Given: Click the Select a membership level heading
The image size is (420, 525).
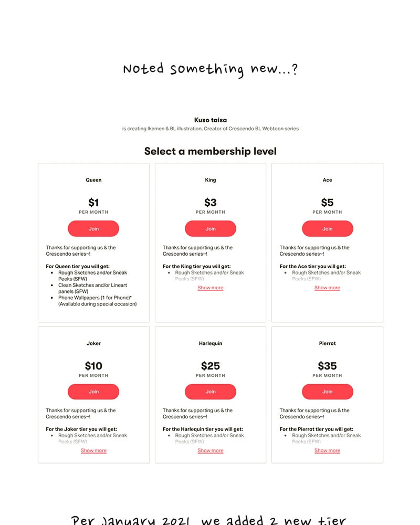Looking at the screenshot, I should [x=211, y=151].
